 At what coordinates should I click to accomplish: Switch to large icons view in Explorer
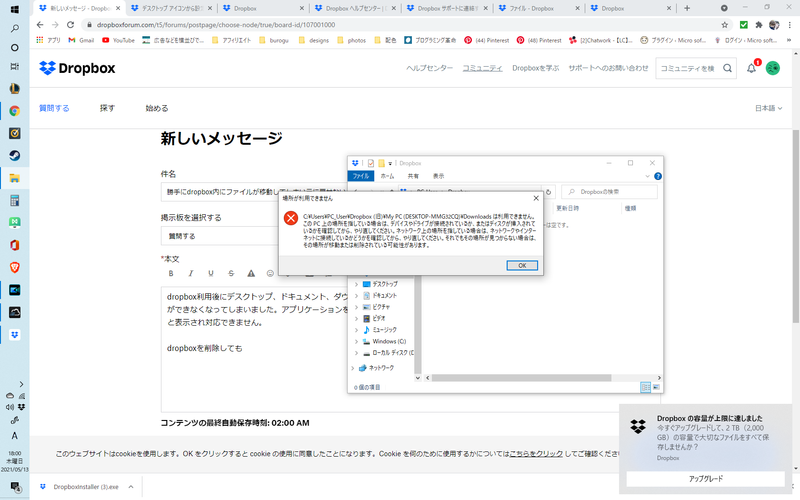pyautogui.click(x=656, y=386)
